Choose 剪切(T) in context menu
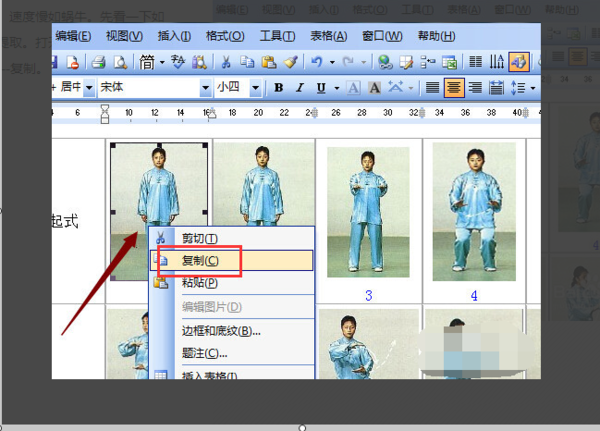Screen dimensions: 600x431 [232, 238]
